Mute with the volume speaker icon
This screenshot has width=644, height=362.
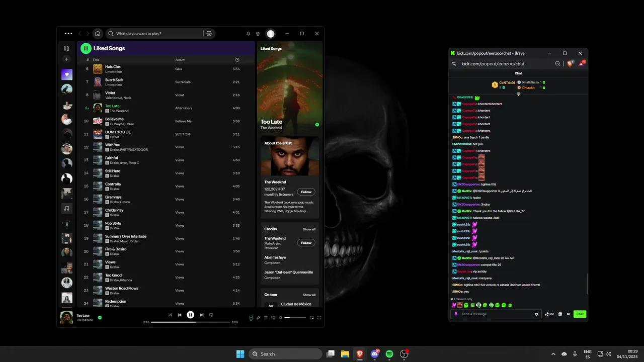pos(281,317)
